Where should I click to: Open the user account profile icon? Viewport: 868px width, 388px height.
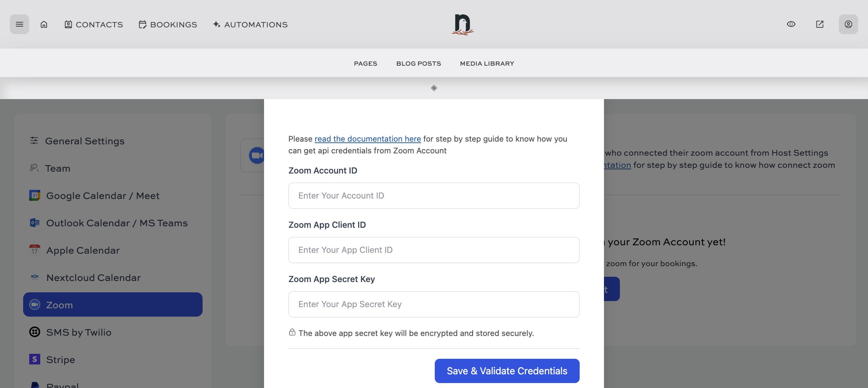[848, 24]
